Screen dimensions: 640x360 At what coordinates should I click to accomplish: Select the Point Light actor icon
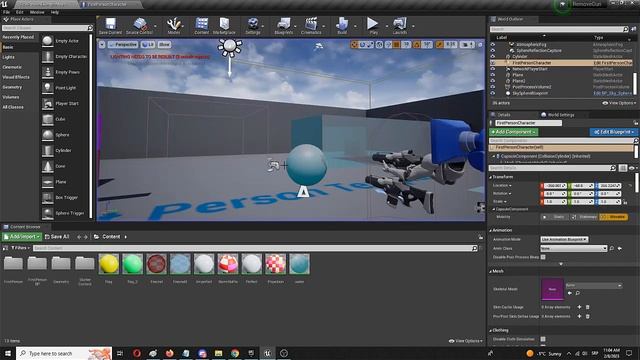tap(48, 88)
